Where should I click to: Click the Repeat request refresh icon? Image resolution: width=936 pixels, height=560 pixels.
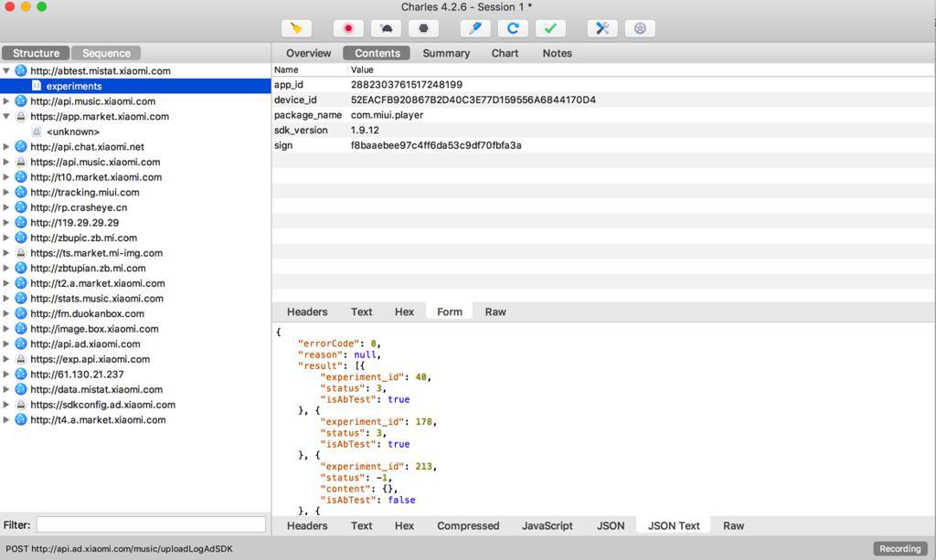pyautogui.click(x=513, y=28)
